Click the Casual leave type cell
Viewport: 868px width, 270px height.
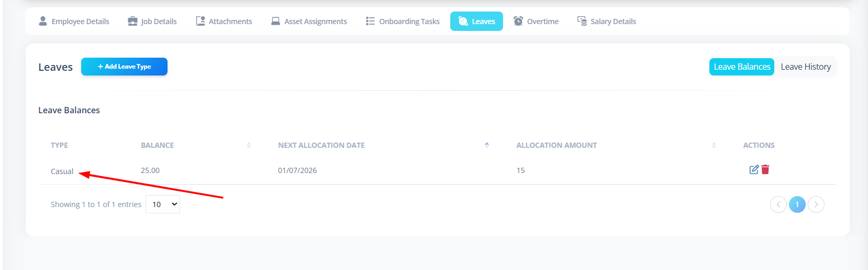[62, 171]
